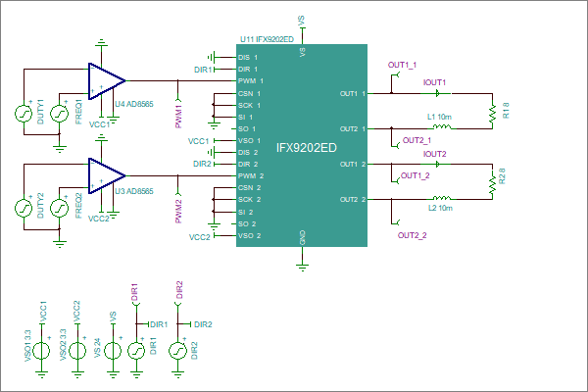Select inductor L2 10m
This screenshot has height=392, width=588.
tap(442, 198)
